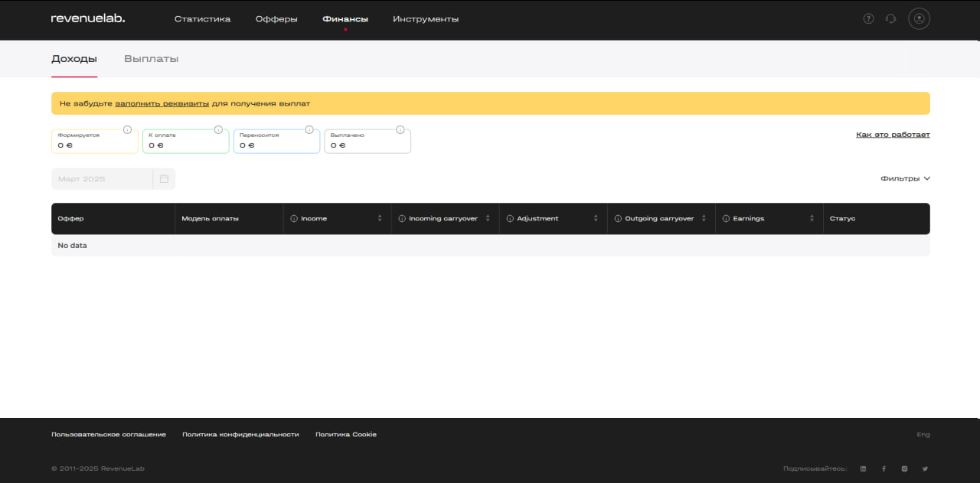Expand the Фильтры dropdown
This screenshot has width=980, height=483.
905,178
